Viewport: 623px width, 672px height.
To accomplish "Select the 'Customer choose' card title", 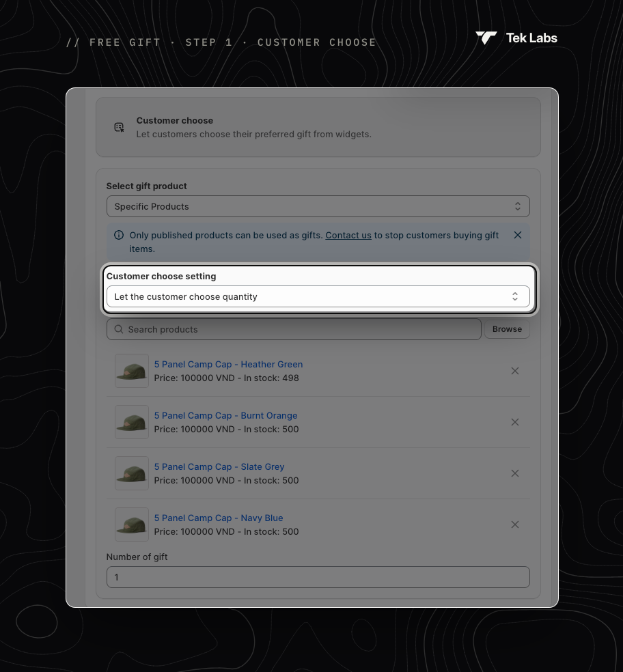I will pos(174,120).
